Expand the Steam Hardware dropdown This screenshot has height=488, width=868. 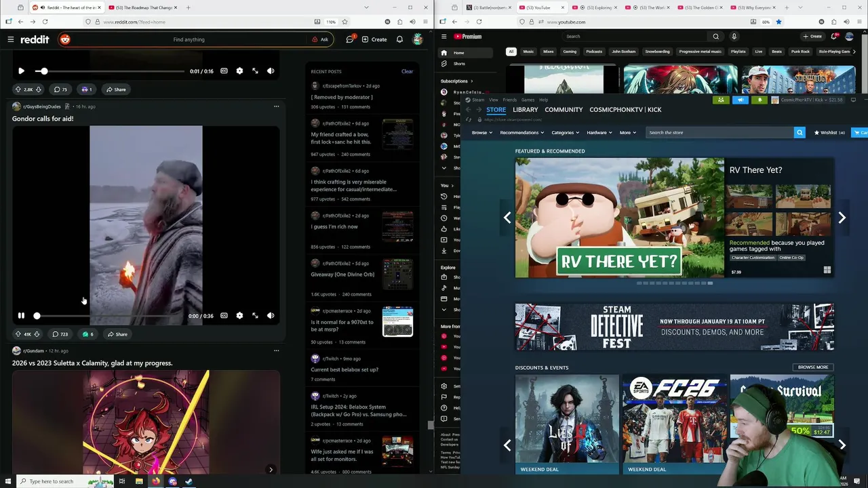point(600,133)
